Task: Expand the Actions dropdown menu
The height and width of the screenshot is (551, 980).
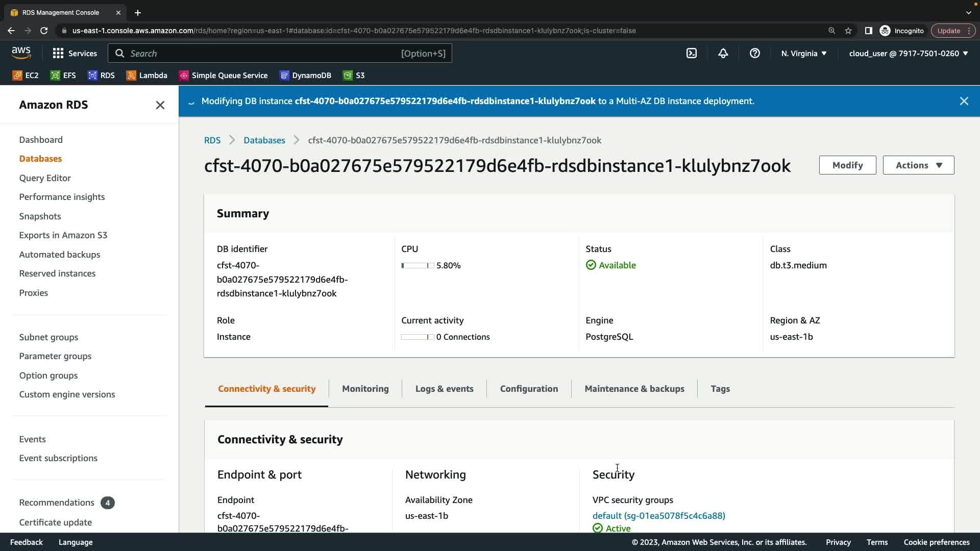Action: (x=918, y=165)
